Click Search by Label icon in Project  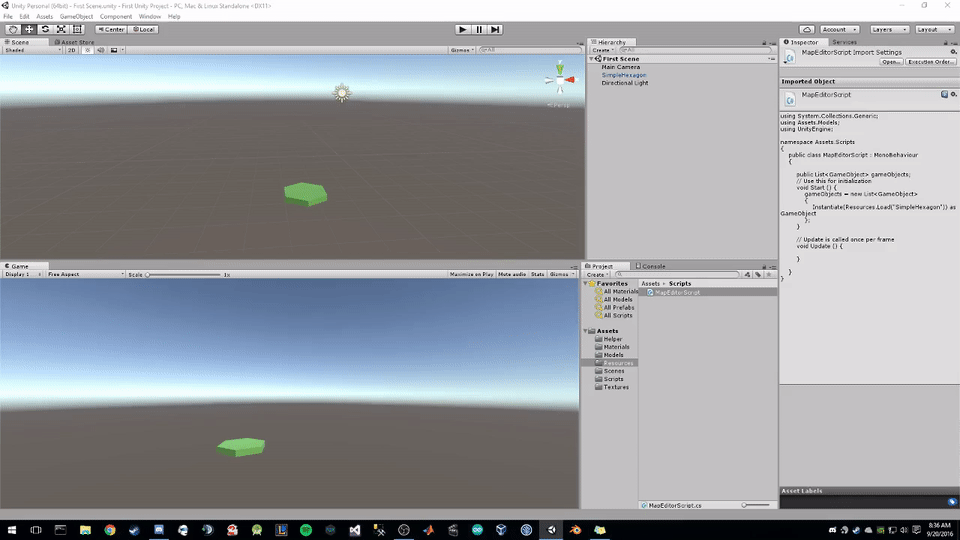tap(758, 275)
